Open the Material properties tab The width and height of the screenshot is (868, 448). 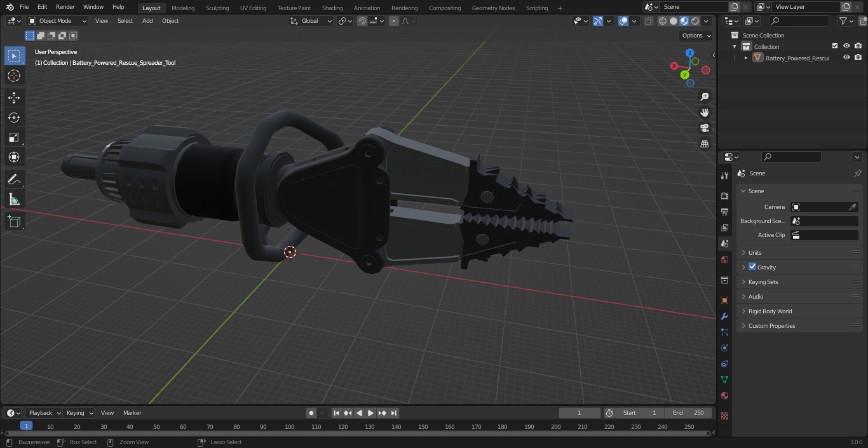point(724,395)
